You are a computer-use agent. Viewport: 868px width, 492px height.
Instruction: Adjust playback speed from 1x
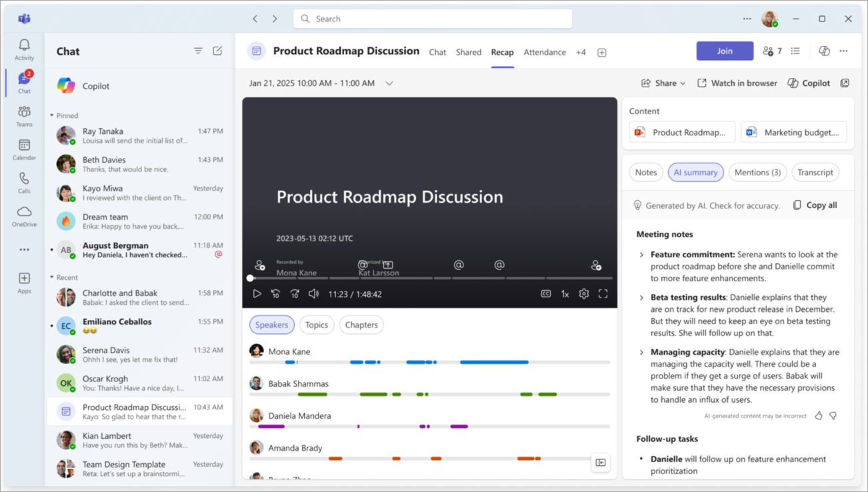tap(565, 293)
